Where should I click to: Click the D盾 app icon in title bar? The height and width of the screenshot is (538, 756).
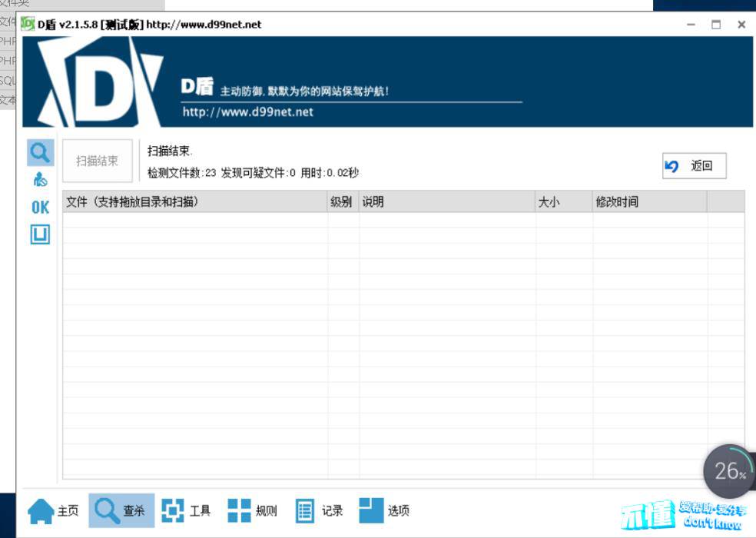coord(28,24)
